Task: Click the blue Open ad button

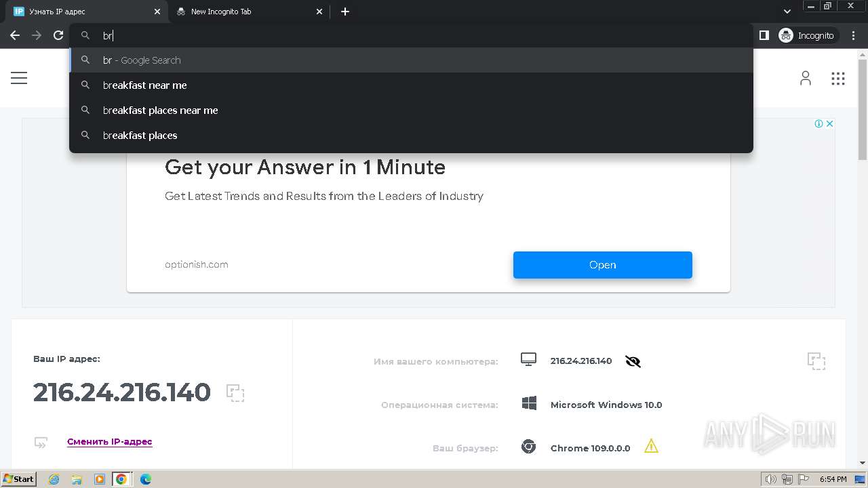Action: (602, 265)
